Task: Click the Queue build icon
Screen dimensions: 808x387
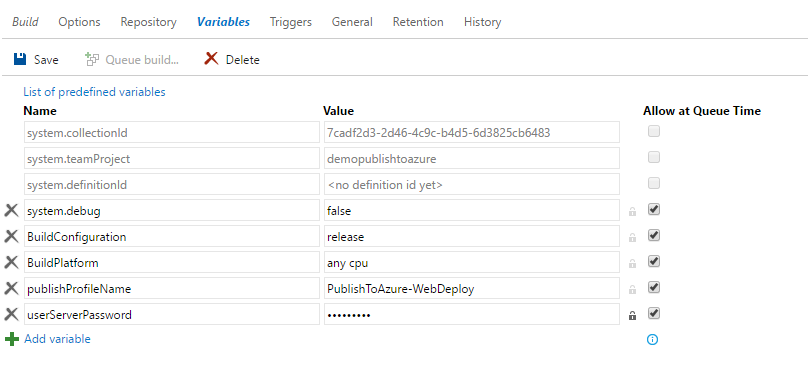Action: 92,59
